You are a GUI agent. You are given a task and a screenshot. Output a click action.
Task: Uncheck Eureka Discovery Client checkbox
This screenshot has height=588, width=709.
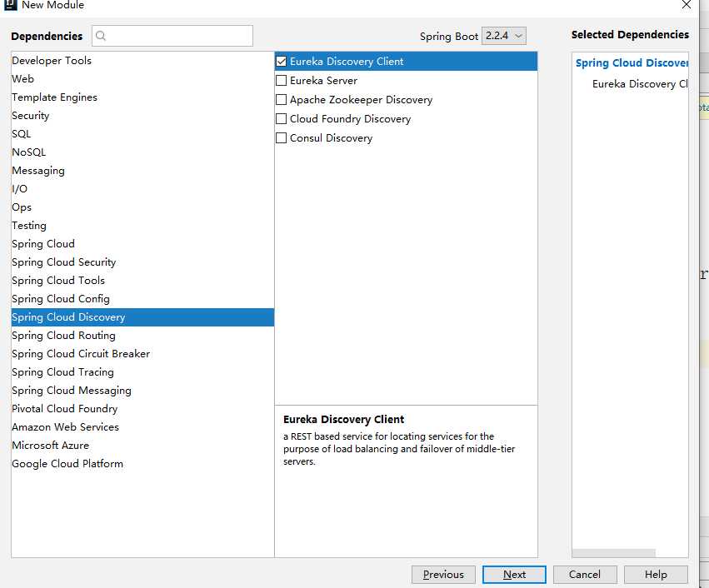click(282, 62)
